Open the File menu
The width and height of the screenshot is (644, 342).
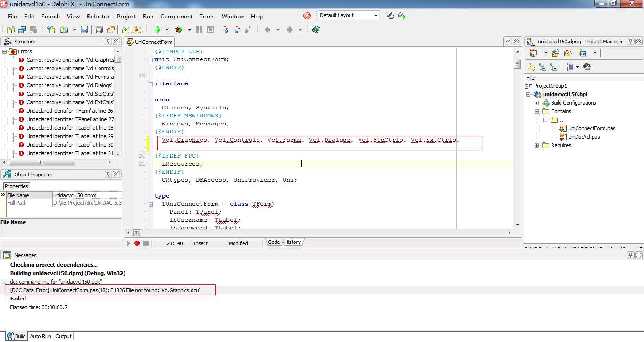12,16
